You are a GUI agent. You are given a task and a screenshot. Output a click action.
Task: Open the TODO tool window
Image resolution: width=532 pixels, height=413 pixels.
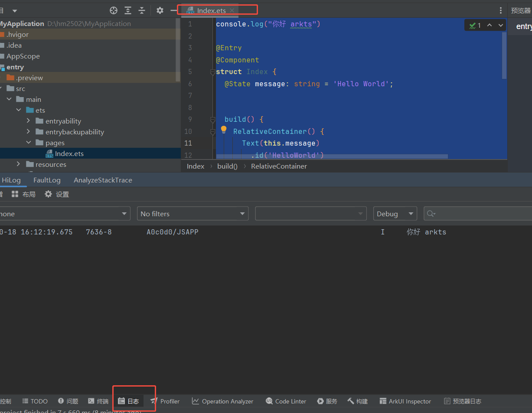(x=35, y=401)
